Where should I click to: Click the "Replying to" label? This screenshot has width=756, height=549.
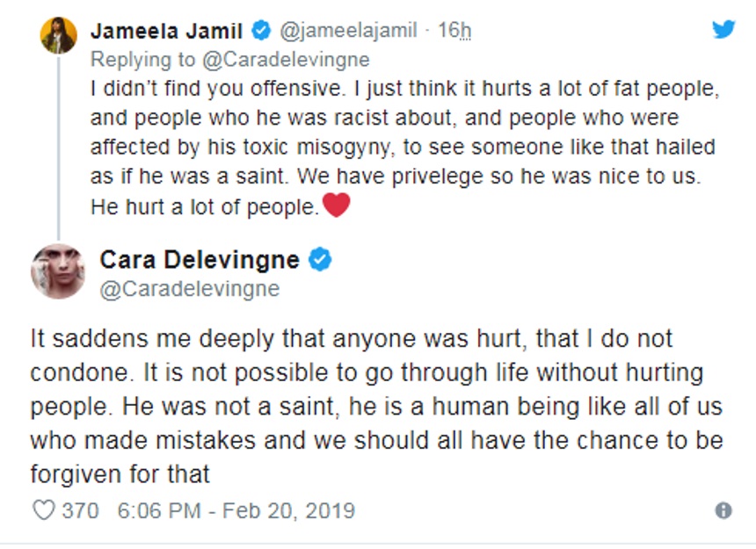point(146,60)
